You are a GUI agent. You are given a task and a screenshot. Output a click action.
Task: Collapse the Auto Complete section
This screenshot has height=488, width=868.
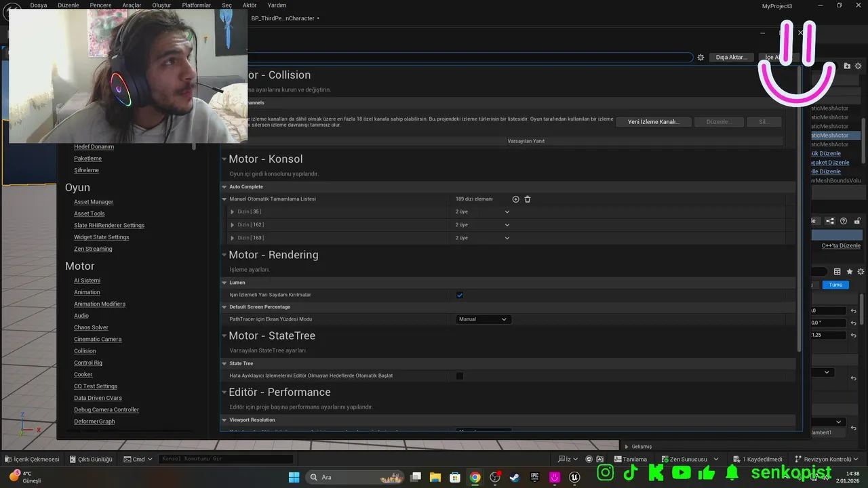point(224,186)
